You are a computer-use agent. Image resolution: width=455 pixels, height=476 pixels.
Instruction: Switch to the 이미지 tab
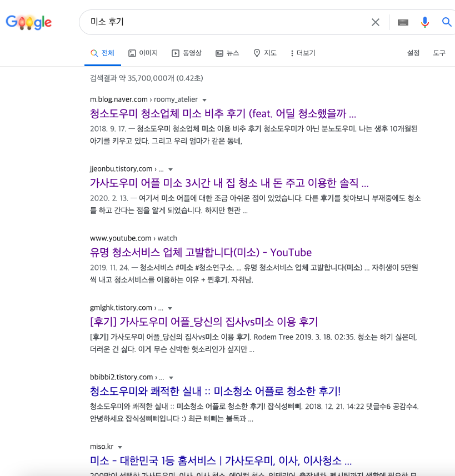[143, 53]
